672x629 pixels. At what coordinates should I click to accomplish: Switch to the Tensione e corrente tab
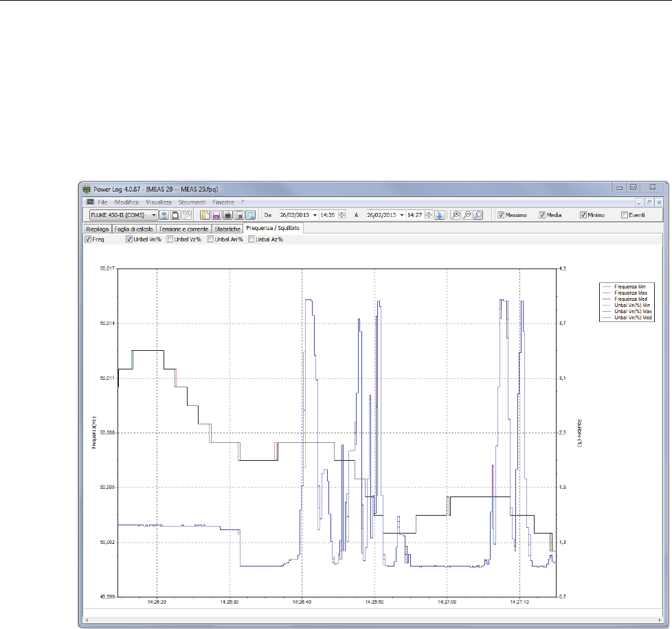pos(184,229)
